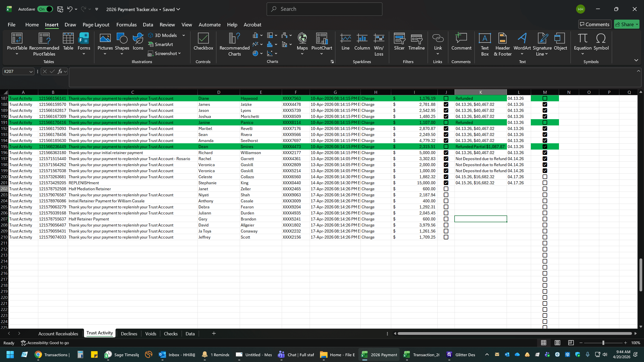Insert a PivotTable from the ribbon

click(x=17, y=44)
